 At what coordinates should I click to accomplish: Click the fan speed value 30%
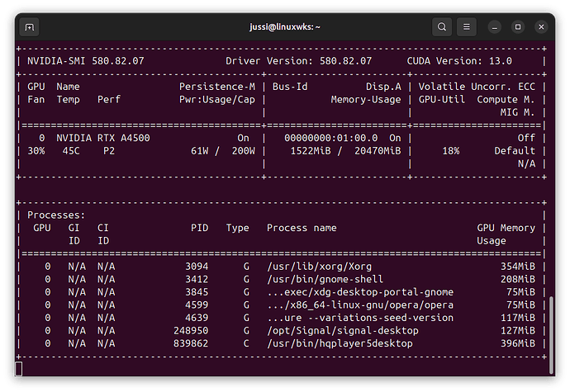pyautogui.click(x=36, y=151)
